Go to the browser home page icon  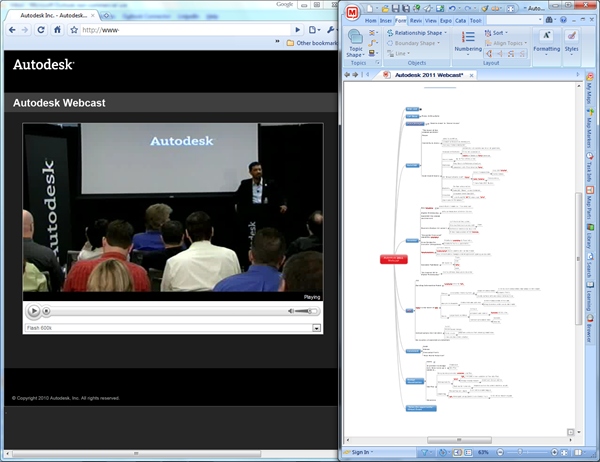[x=58, y=29]
